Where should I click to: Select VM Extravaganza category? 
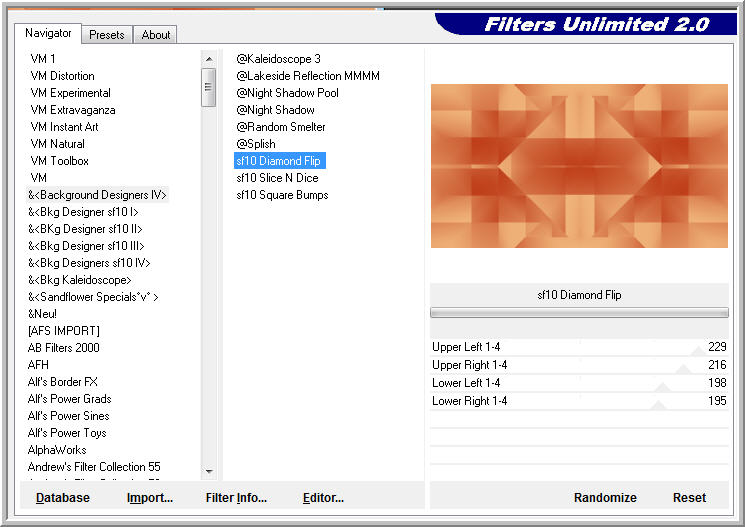coord(73,110)
